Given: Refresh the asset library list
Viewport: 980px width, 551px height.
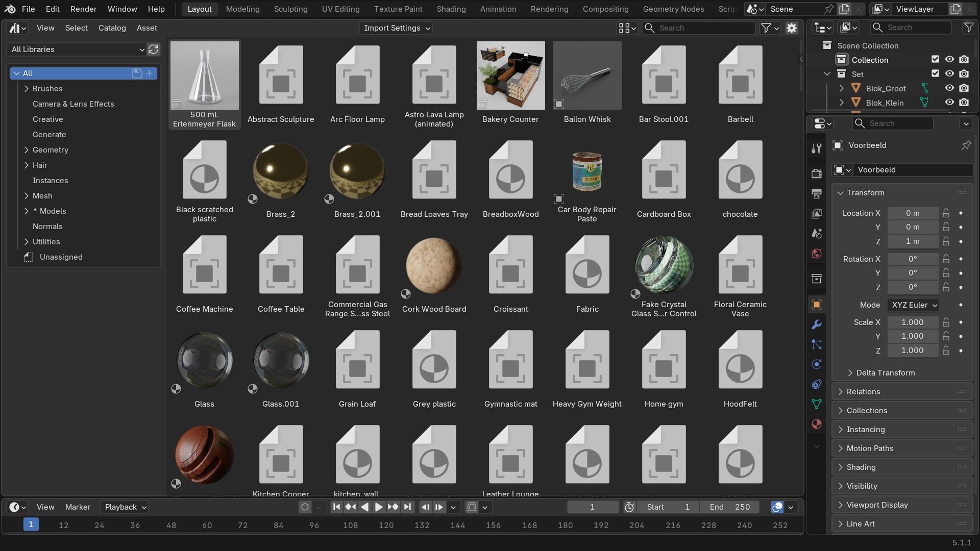Looking at the screenshot, I should click(154, 49).
